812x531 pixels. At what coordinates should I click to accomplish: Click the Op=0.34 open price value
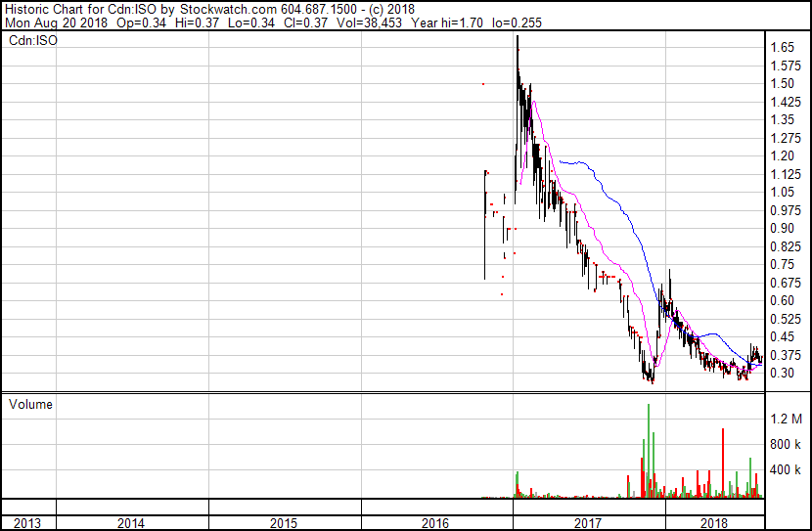pyautogui.click(x=142, y=22)
